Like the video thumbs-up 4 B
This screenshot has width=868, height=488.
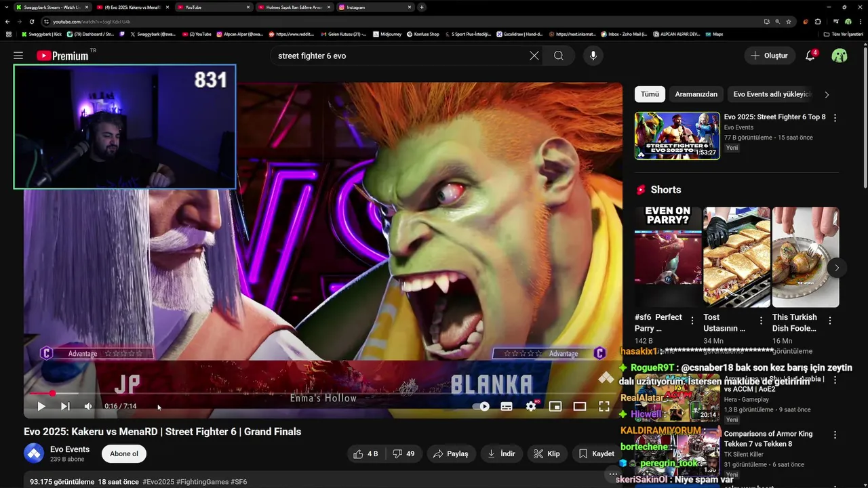366,453
